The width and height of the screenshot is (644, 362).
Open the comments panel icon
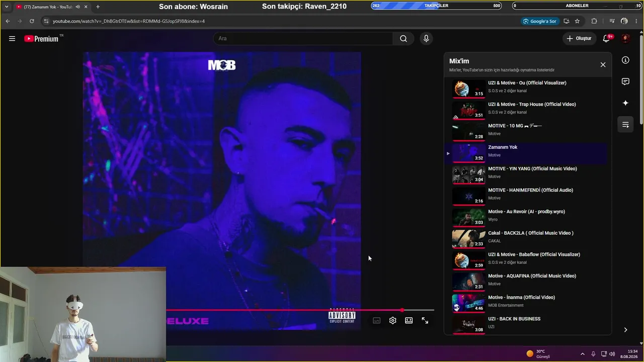tap(625, 81)
